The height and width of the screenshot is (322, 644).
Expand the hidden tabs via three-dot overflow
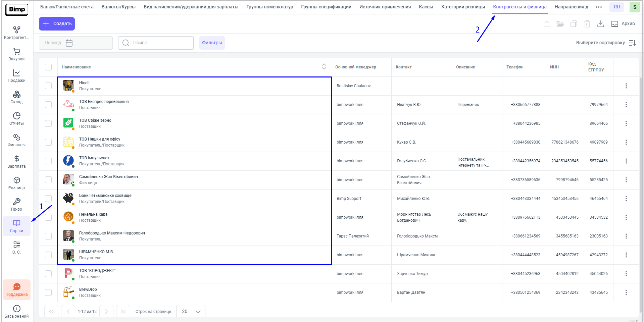[598, 7]
